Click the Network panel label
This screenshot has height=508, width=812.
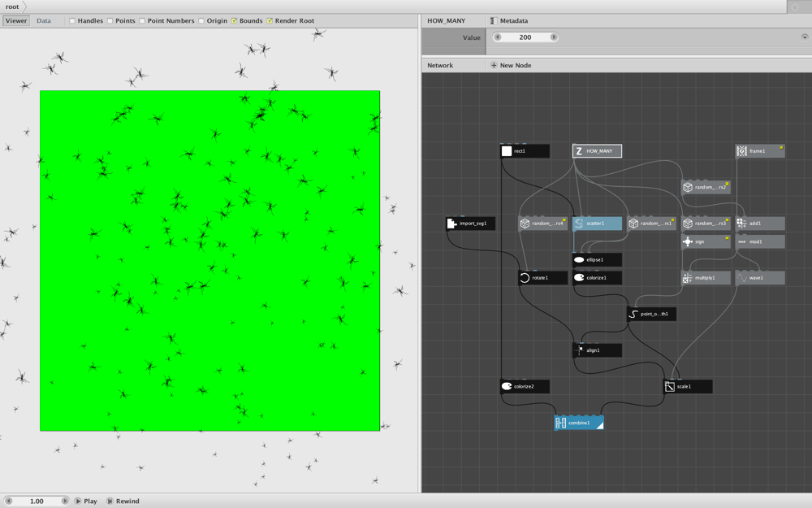tap(440, 65)
